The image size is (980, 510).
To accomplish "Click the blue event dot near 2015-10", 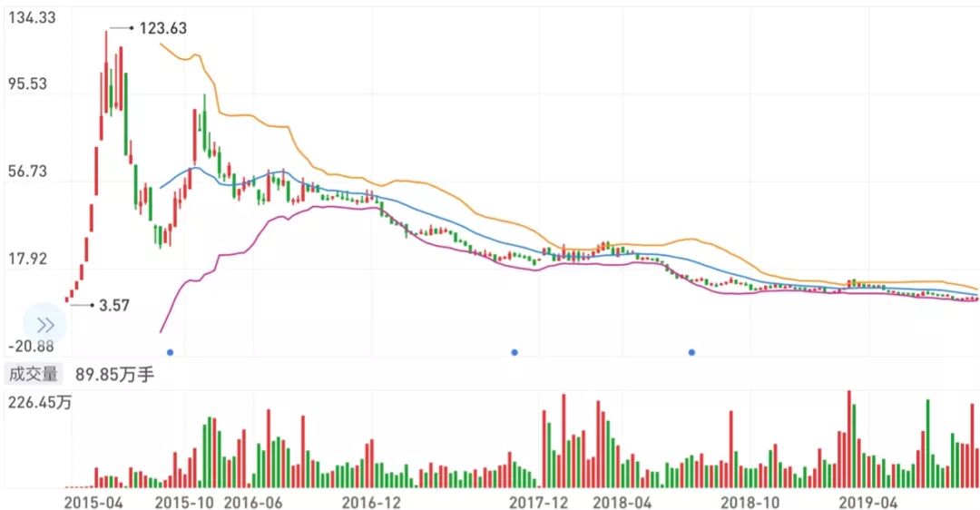I will click(x=170, y=352).
